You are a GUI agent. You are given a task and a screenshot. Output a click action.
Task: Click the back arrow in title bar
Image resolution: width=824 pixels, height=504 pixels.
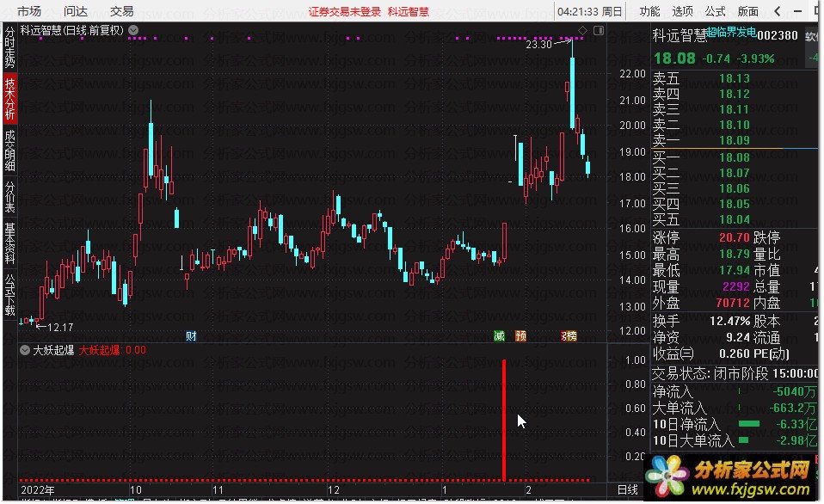778,10
